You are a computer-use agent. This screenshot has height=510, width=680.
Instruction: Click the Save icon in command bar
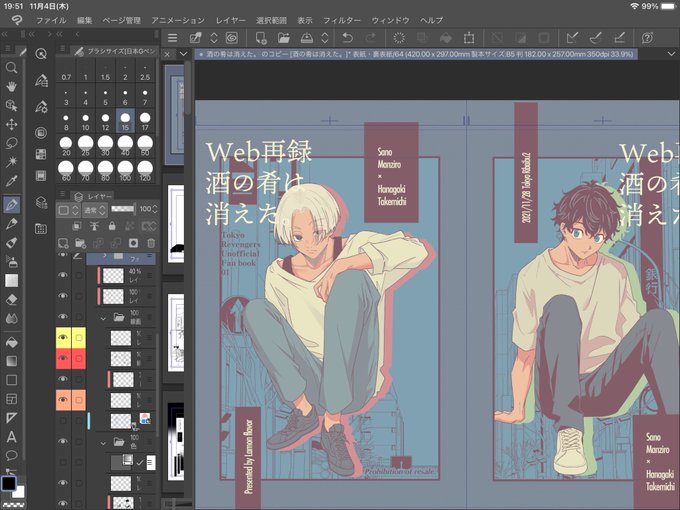[307, 38]
